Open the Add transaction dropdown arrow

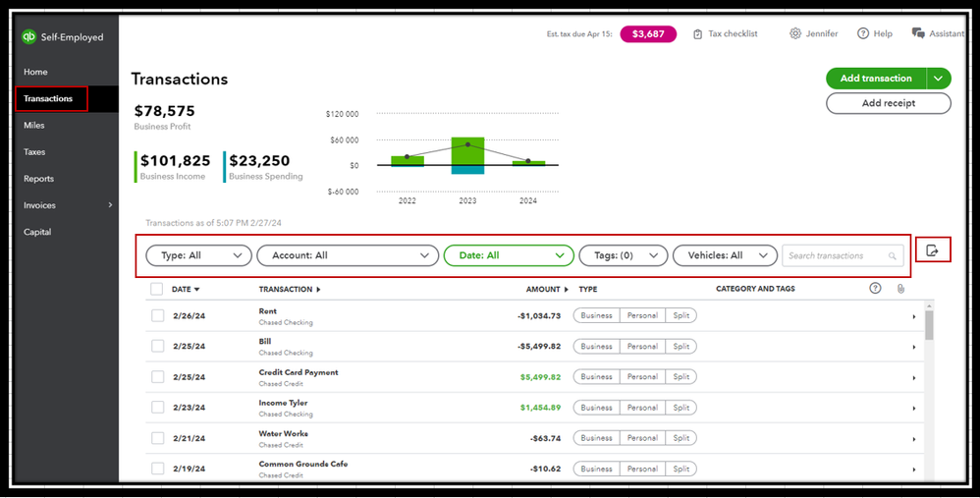938,79
